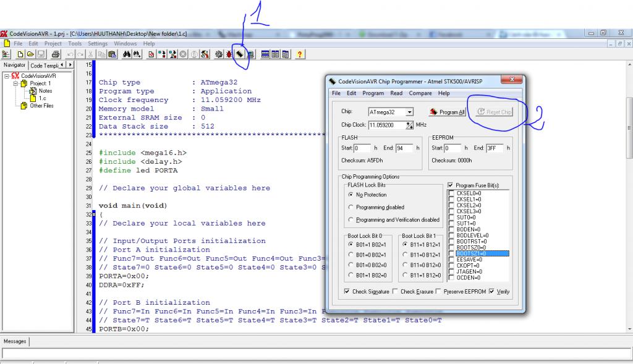Click the Messages tab at bottom
The width and height of the screenshot is (633, 364).
click(x=15, y=341)
